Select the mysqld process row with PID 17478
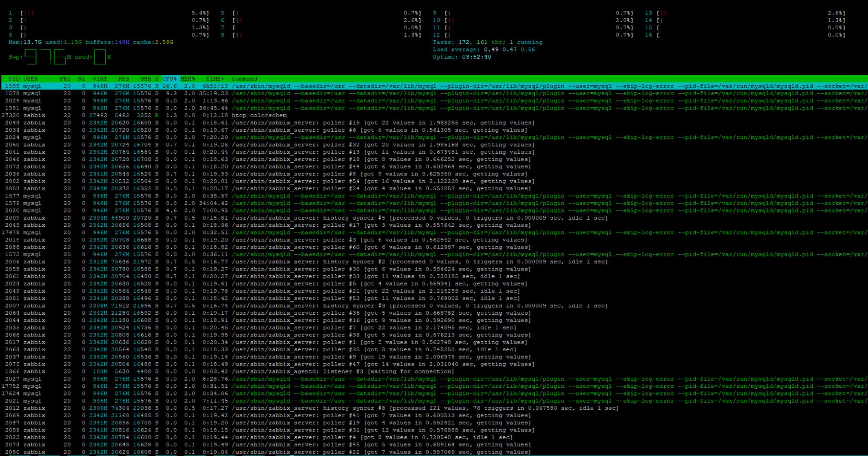The height and width of the screenshot is (456, 868). point(434,233)
